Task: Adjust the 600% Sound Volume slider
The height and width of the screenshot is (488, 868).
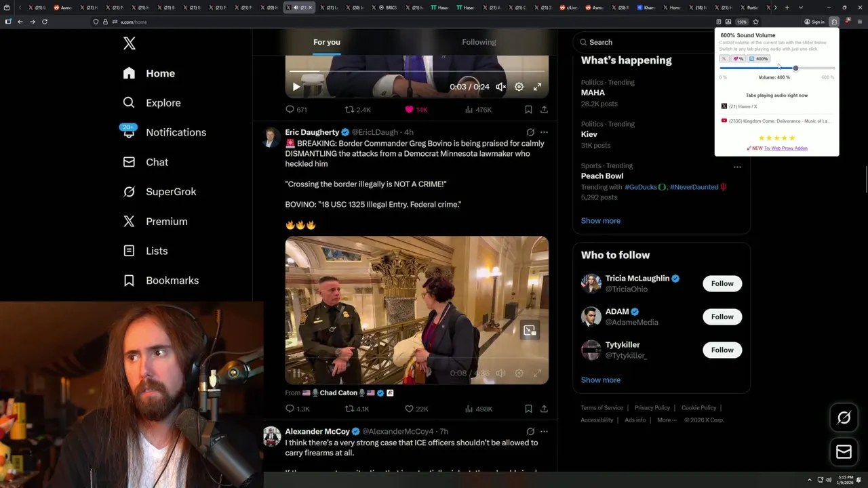Action: (777, 68)
